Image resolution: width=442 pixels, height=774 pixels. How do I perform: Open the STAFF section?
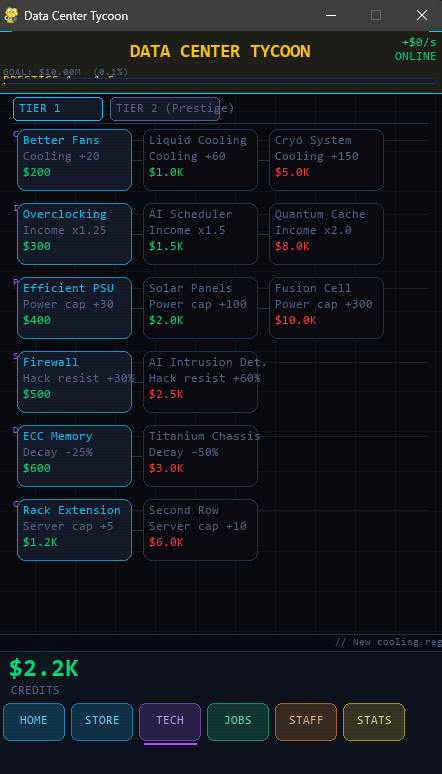(x=306, y=722)
